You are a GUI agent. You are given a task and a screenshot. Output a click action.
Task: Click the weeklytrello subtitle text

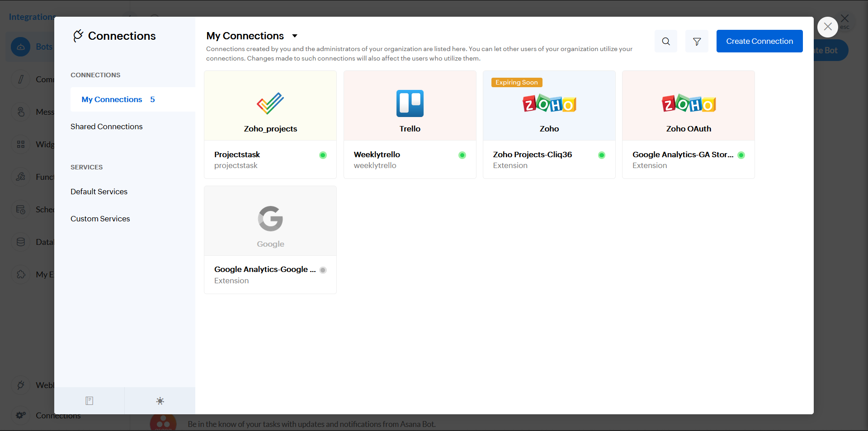[375, 165]
